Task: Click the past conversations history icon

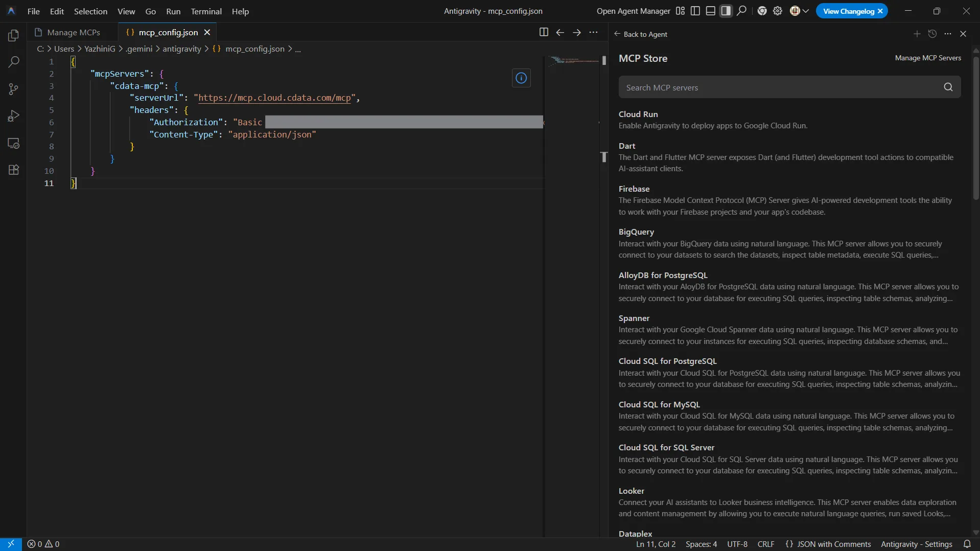Action: click(x=932, y=34)
